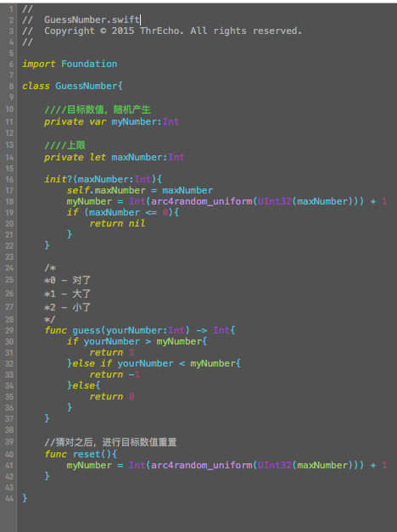The height and width of the screenshot is (532, 397).
Task: Click the 'class' keyword
Action: [x=36, y=86]
